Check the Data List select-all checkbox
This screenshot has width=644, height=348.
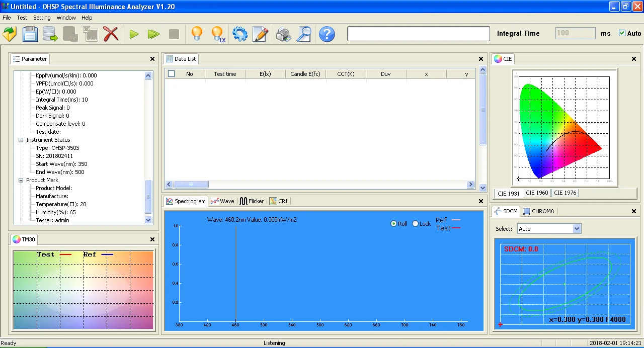[x=171, y=74]
